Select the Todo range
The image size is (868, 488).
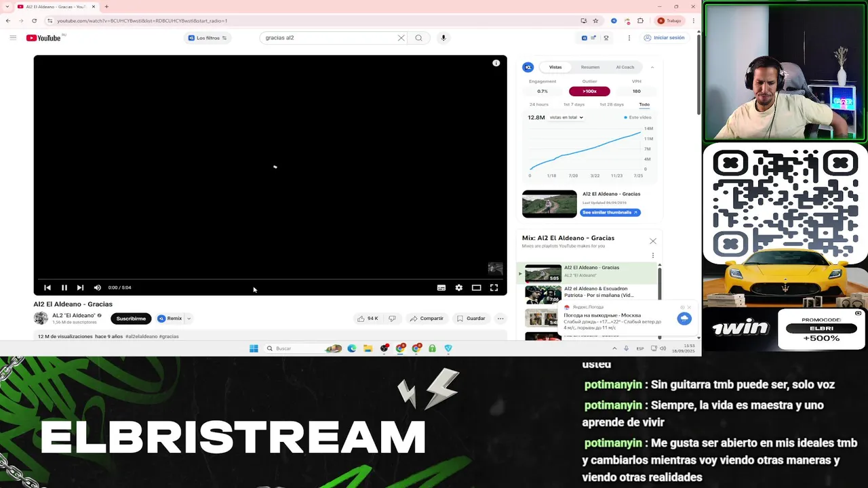(644, 104)
